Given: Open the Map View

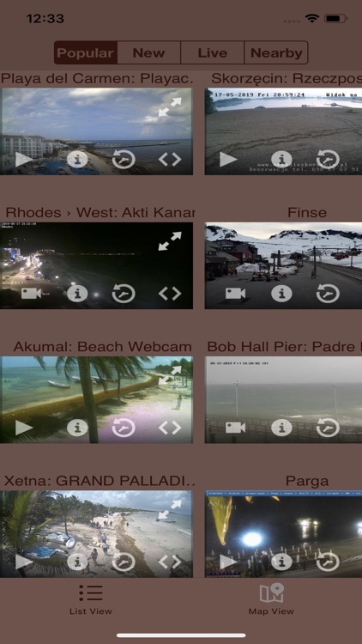Looking at the screenshot, I should click(271, 598).
